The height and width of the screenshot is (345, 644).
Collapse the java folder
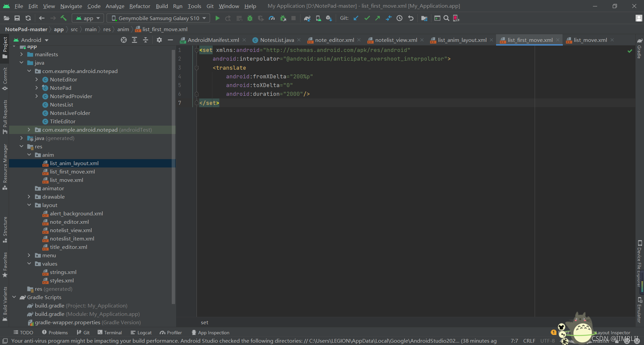click(x=21, y=63)
